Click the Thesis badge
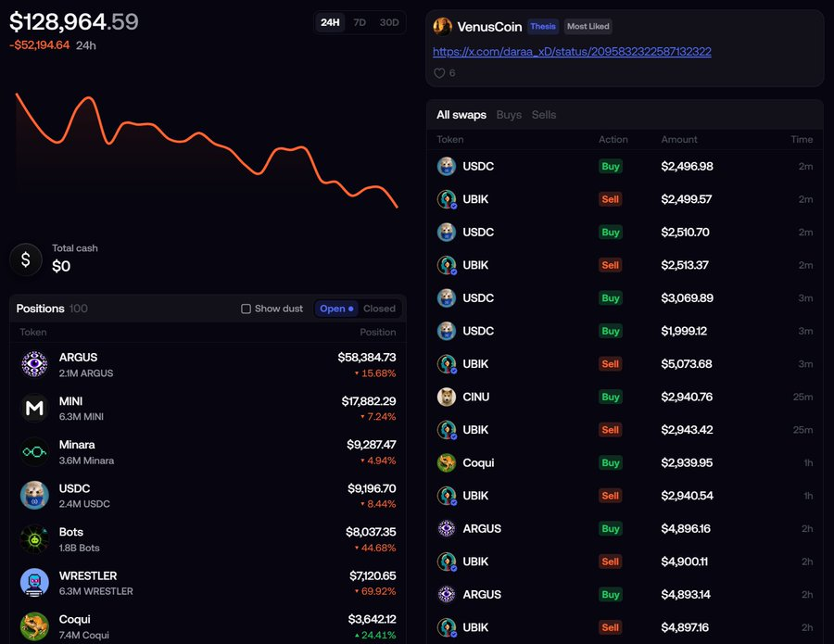This screenshot has height=644, width=834. (x=543, y=27)
